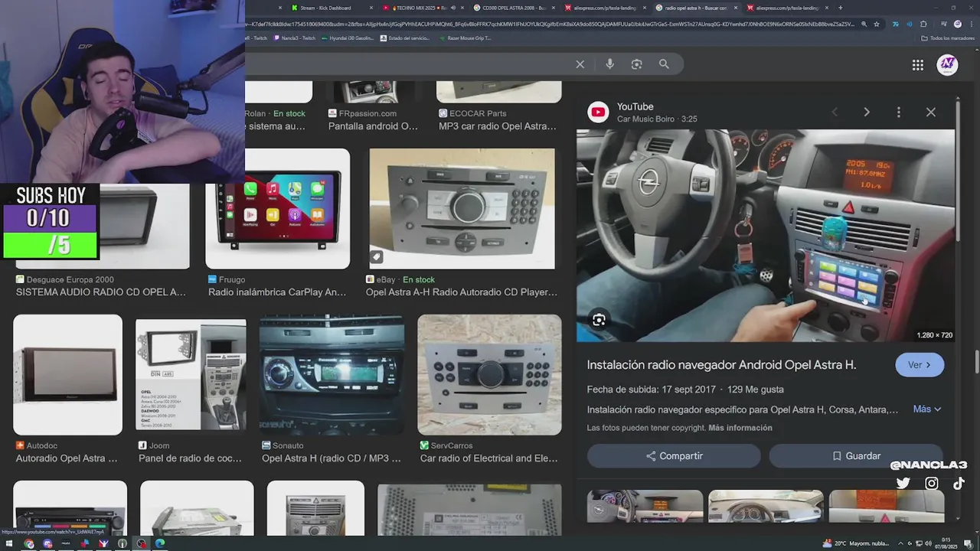The width and height of the screenshot is (980, 551).
Task: Click the Compartir button
Action: pyautogui.click(x=674, y=456)
